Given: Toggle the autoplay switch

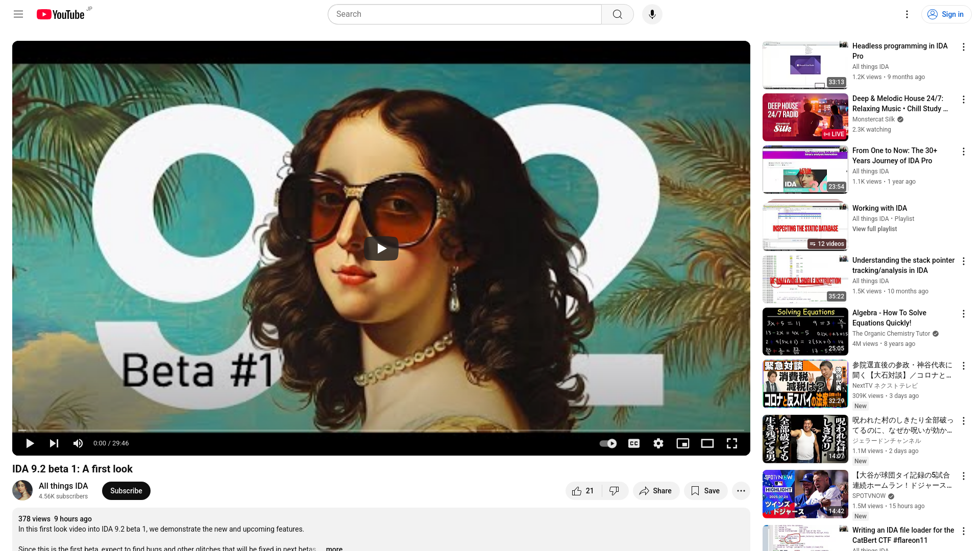Looking at the screenshot, I should 608,443.
